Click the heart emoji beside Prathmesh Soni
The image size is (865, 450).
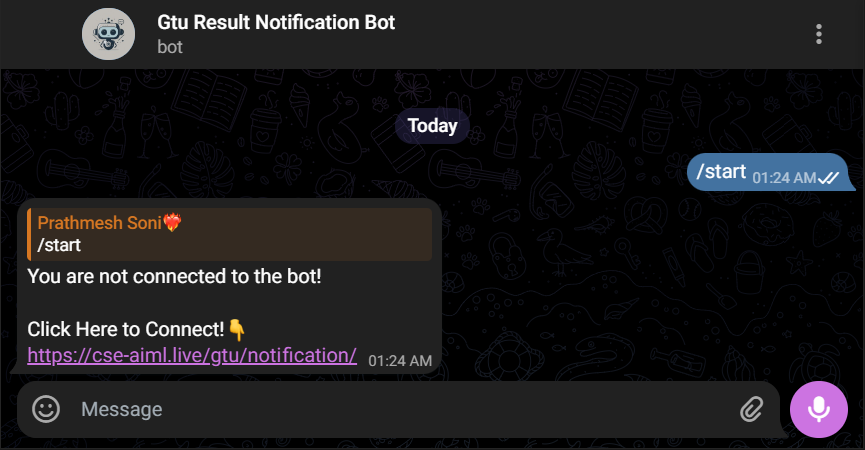click(x=173, y=223)
